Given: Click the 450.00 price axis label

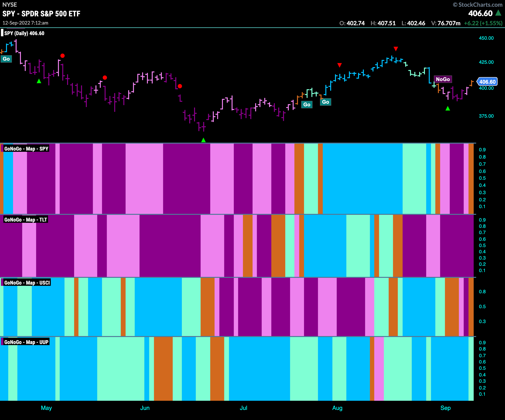Looking at the screenshot, I should point(486,38).
